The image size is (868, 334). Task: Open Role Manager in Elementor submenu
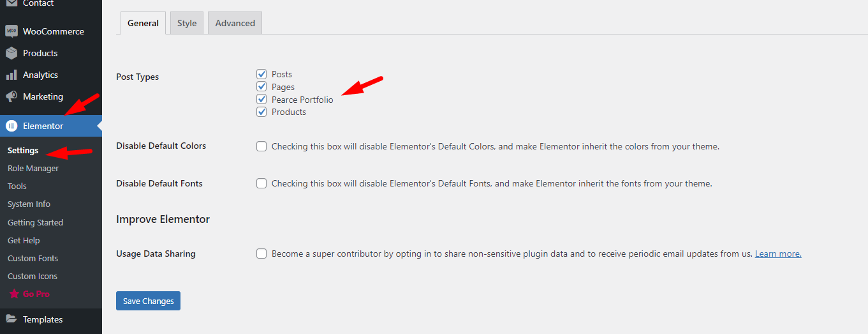coord(33,168)
